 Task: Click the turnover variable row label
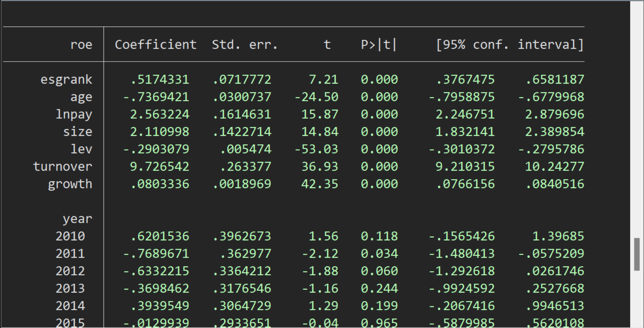63,166
